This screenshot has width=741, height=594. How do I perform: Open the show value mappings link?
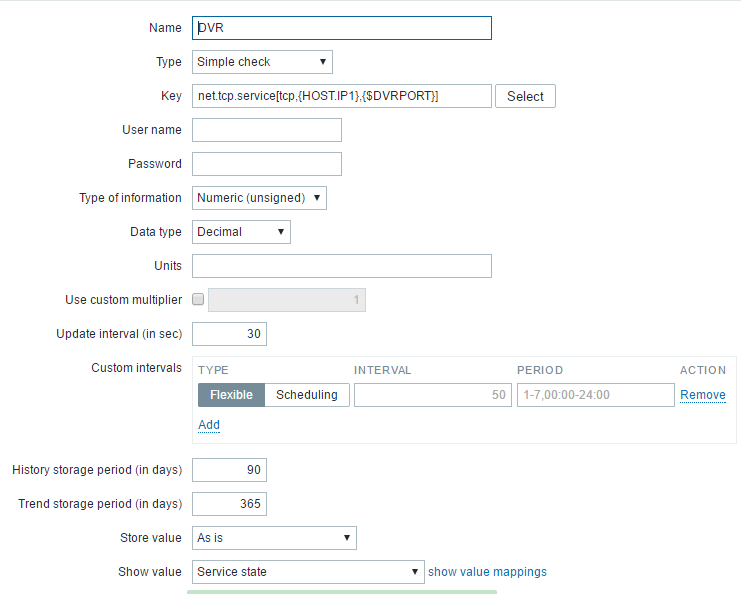pos(488,572)
